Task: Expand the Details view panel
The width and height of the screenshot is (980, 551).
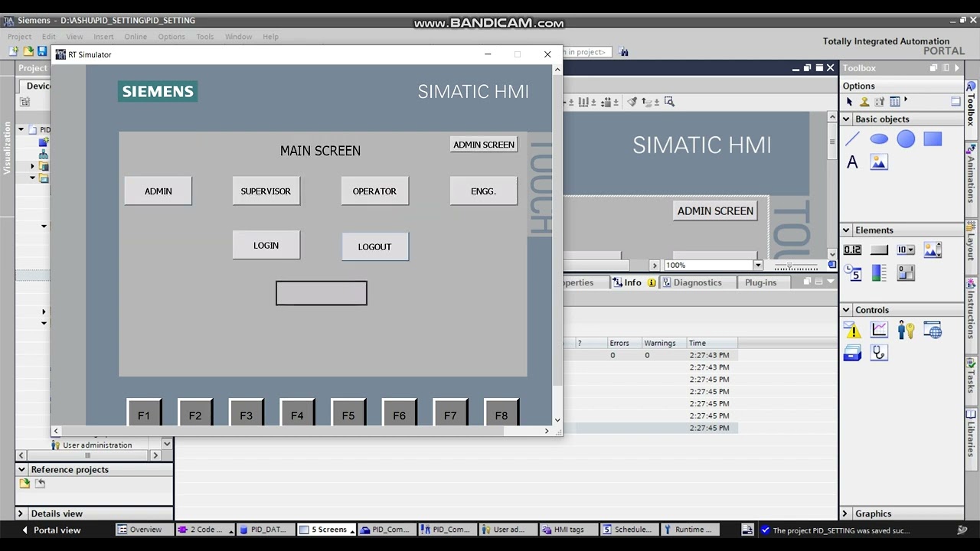Action: click(x=22, y=514)
